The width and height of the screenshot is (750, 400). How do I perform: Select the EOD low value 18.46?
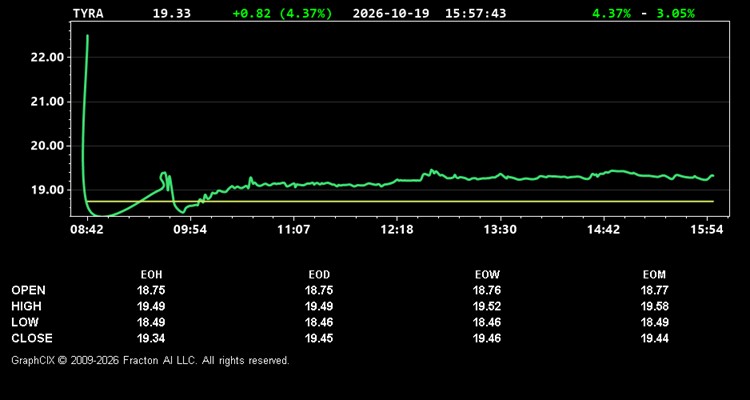[319, 322]
